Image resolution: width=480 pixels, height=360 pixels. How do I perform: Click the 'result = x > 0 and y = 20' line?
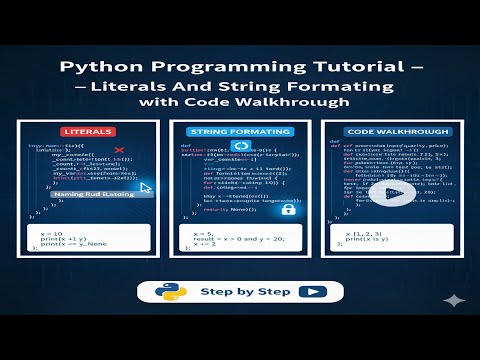coord(239,239)
